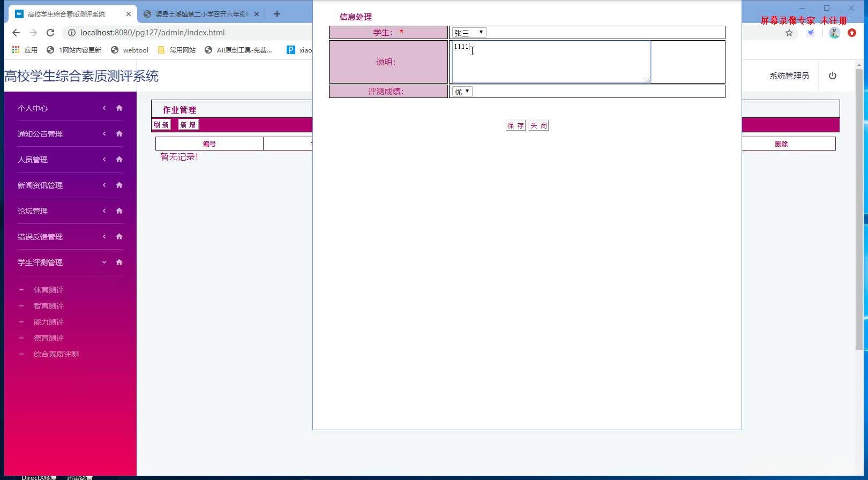Click the 信息处理 dialog heading
The width and height of the screenshot is (868, 480).
(356, 17)
